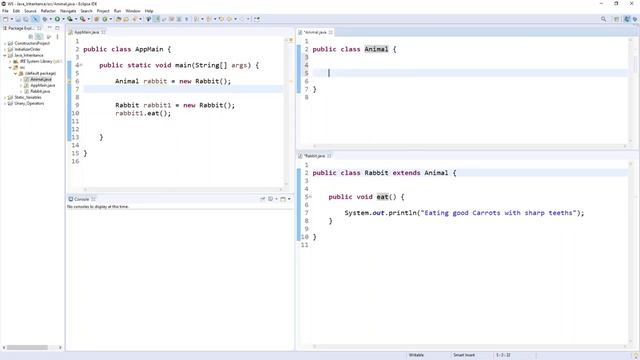
Task: Open the dropdown arrow next to New file icon
Action: point(11,19)
